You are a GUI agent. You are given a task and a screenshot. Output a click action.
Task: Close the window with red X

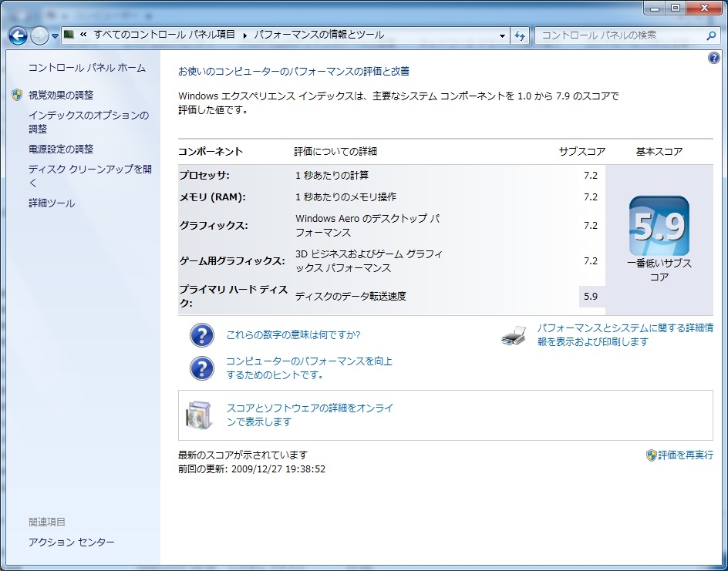tap(704, 8)
